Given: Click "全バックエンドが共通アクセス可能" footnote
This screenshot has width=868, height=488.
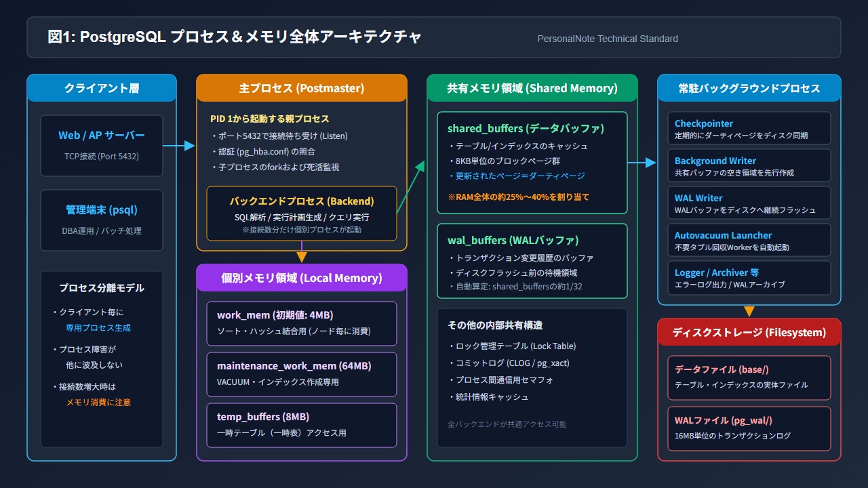Looking at the screenshot, I should pyautogui.click(x=507, y=424).
